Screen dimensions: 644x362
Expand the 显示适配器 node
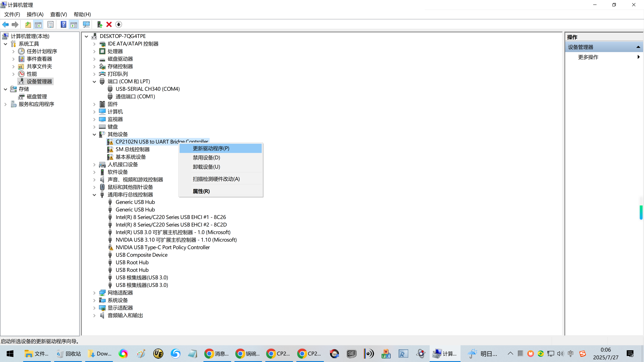point(94,308)
